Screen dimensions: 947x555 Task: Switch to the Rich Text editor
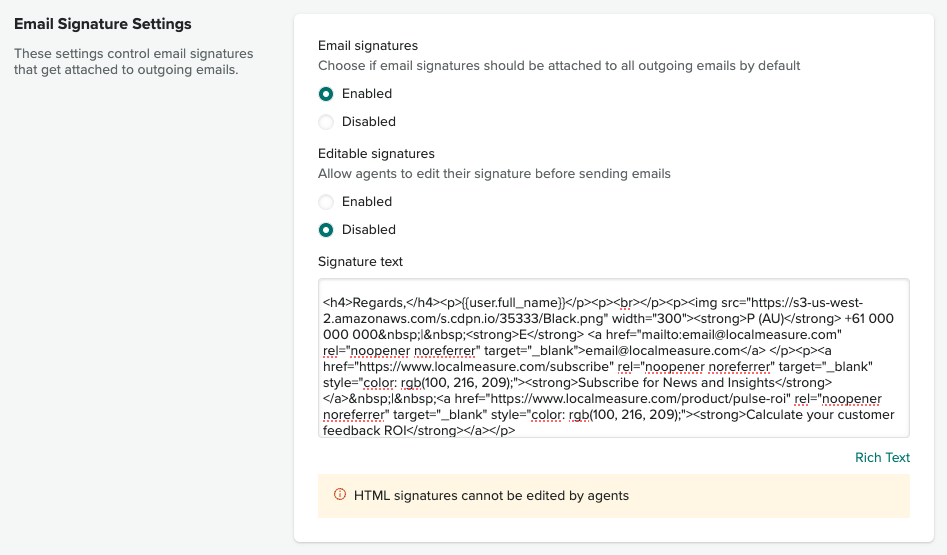(882, 458)
